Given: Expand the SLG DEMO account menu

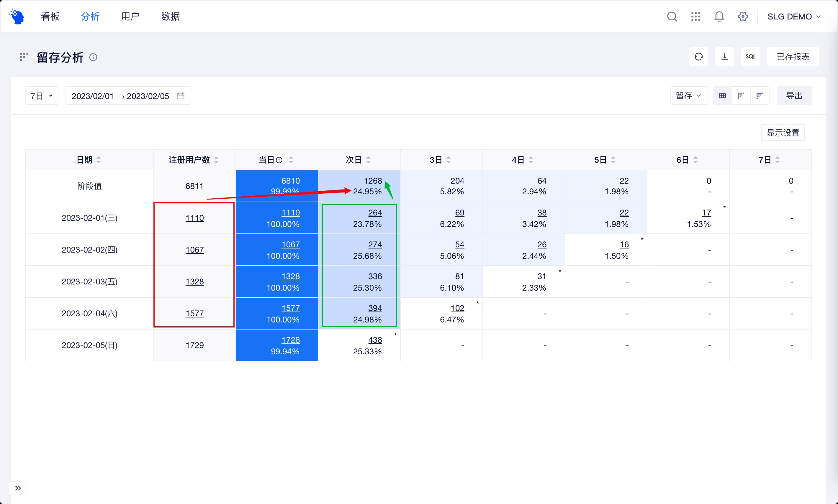Looking at the screenshot, I should click(x=794, y=16).
